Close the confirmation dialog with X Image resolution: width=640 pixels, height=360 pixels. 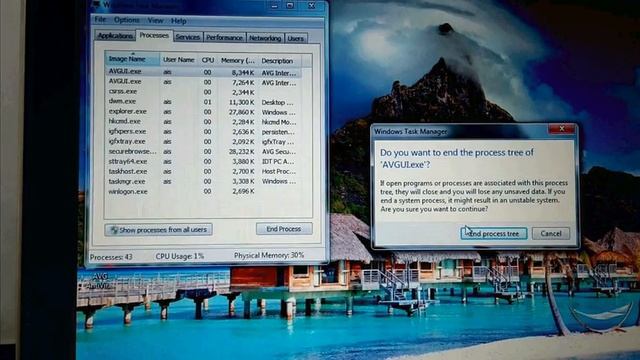[562, 129]
